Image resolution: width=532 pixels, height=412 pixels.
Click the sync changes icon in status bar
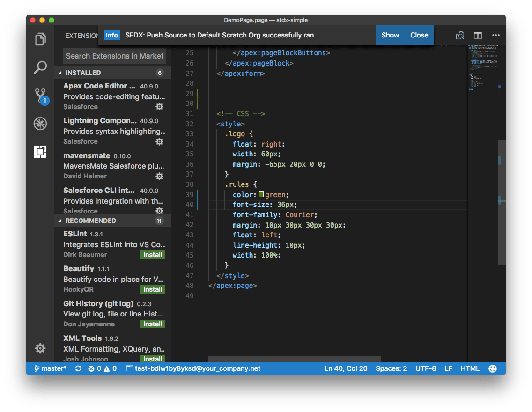(x=78, y=368)
